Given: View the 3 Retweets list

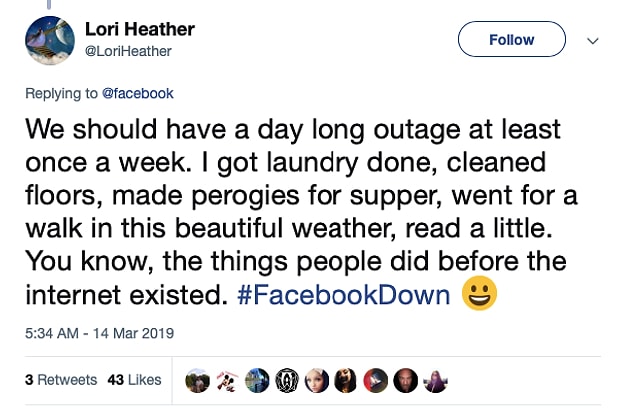Looking at the screenshot, I should coord(61,380).
